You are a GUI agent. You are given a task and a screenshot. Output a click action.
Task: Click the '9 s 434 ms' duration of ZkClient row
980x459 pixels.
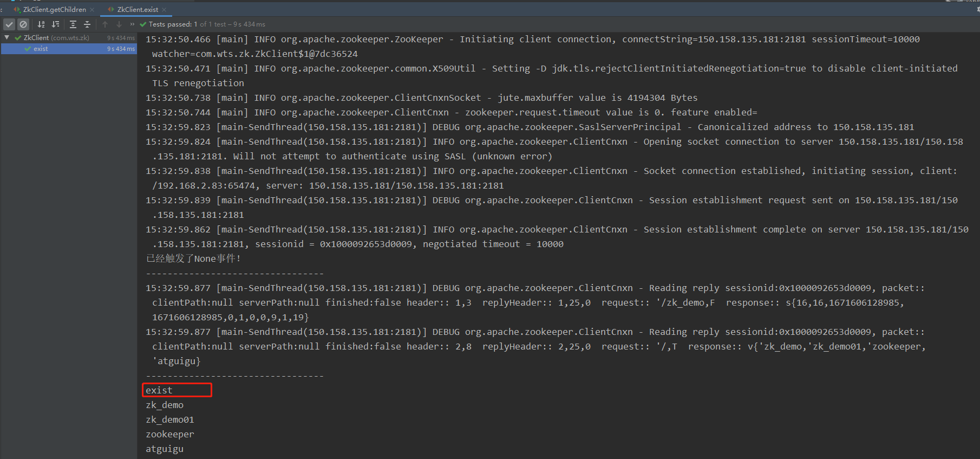pyautogui.click(x=121, y=38)
